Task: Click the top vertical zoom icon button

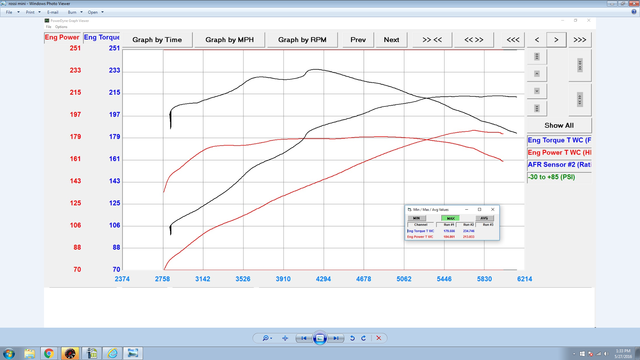Action: [x=537, y=56]
